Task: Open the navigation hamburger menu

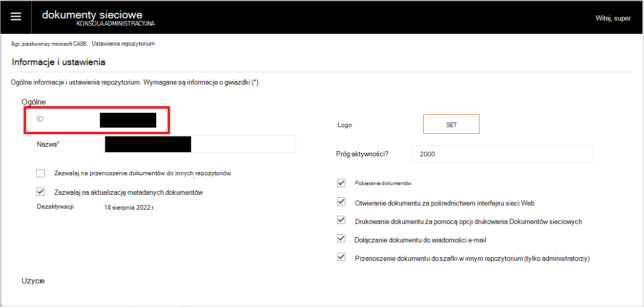Action: point(16,16)
